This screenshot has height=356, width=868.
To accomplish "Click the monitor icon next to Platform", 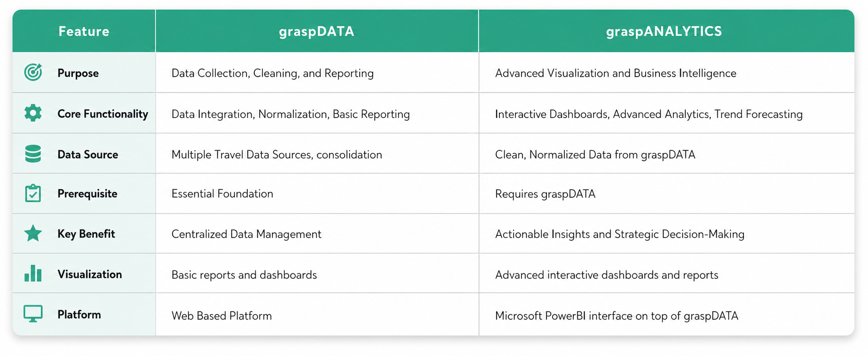I will 33,314.
